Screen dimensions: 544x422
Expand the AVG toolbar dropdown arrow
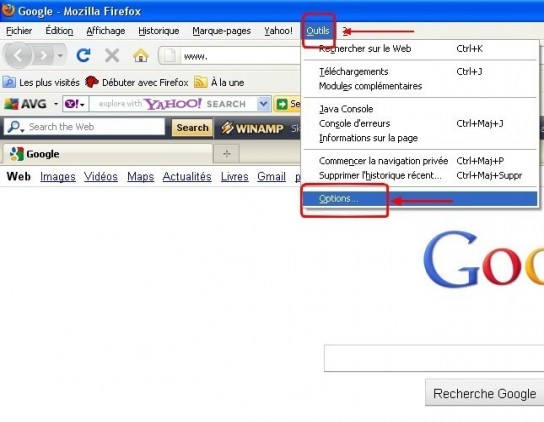pos(56,104)
